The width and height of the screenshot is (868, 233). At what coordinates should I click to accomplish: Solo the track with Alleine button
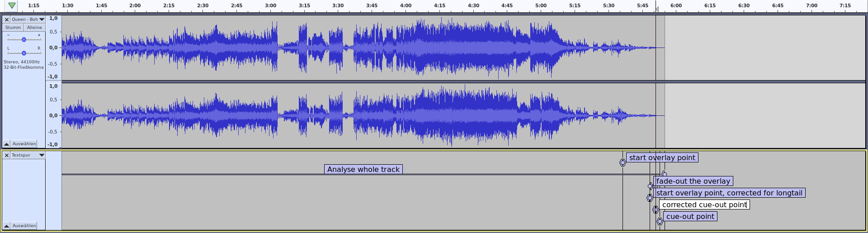pos(34,28)
